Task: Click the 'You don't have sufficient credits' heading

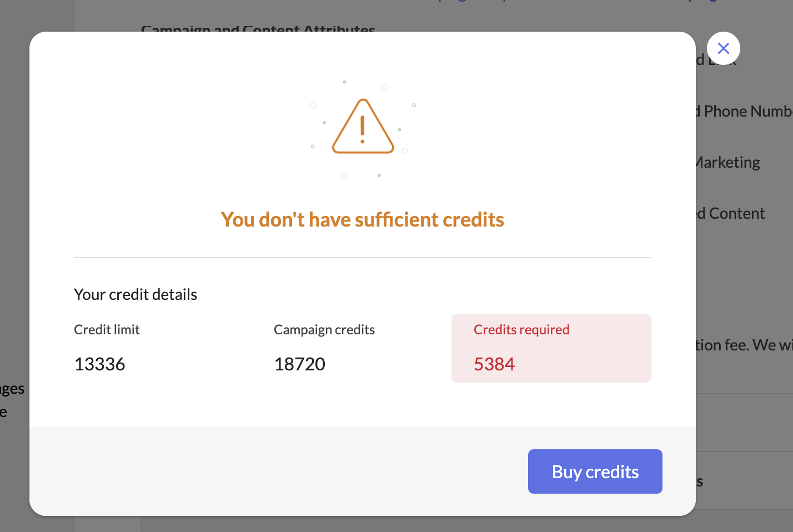Action: (362, 220)
